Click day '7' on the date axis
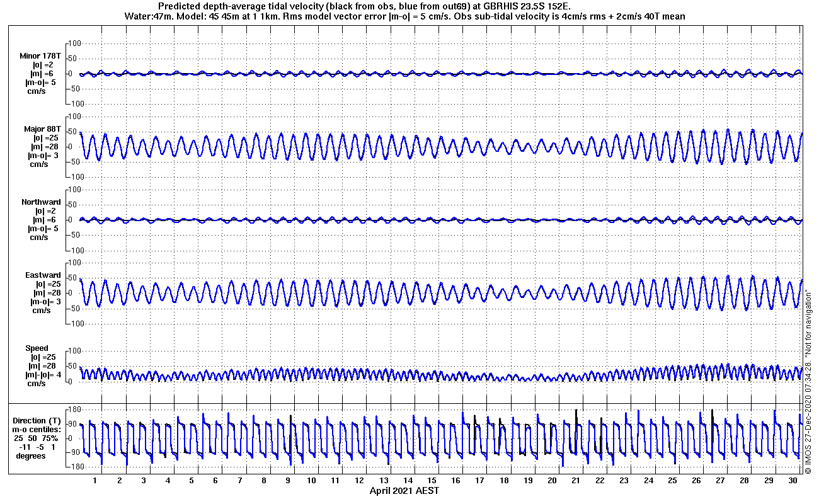 pyautogui.click(x=240, y=480)
